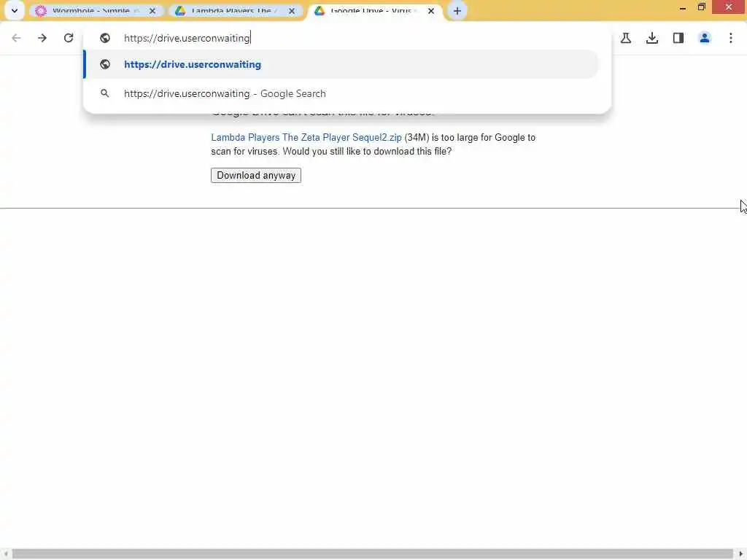Click the Drive favicon on Lambda Players tab

point(180,10)
